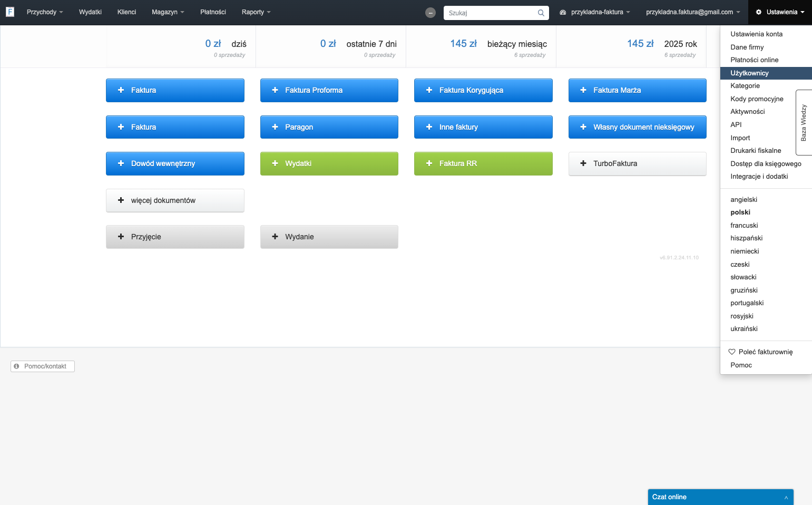Open the Magazyn dropdown menu
Viewport: 812px width, 505px height.
[x=168, y=12]
